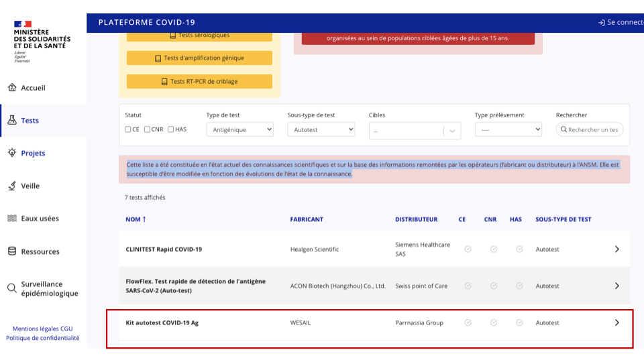Click the Tests flask icon
This screenshot has height=362, width=644.
point(12,120)
